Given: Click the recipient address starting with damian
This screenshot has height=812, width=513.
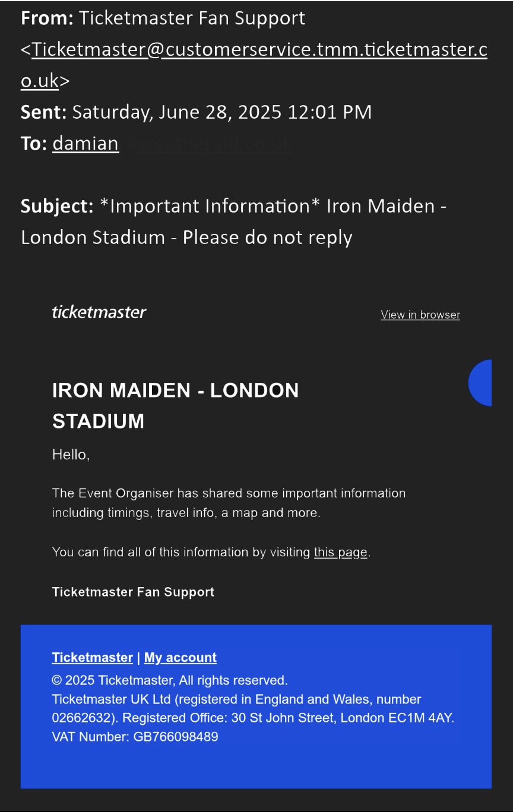Looking at the screenshot, I should point(85,143).
